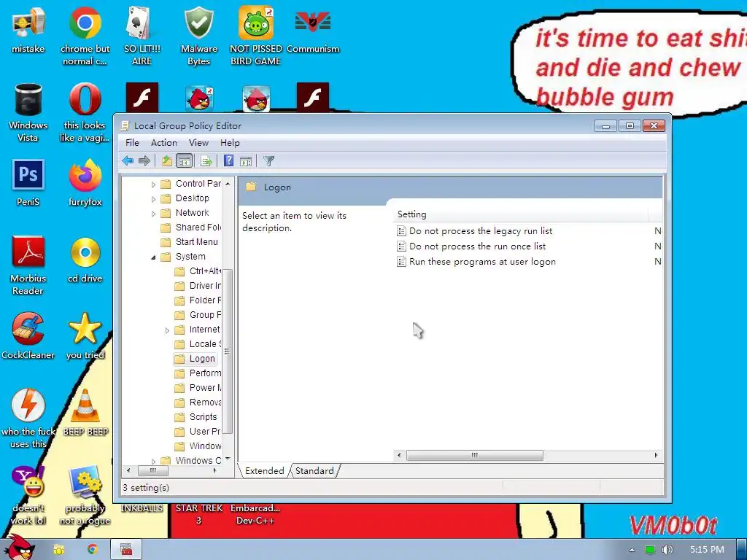The width and height of the screenshot is (747, 560).
Task: Open the CockCleaner desktop icon
Action: tap(28, 335)
